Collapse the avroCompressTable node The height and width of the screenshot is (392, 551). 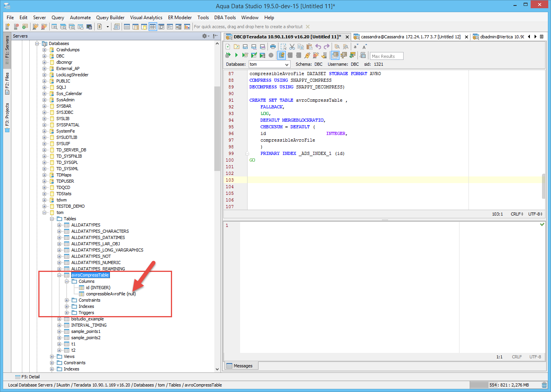[59, 275]
